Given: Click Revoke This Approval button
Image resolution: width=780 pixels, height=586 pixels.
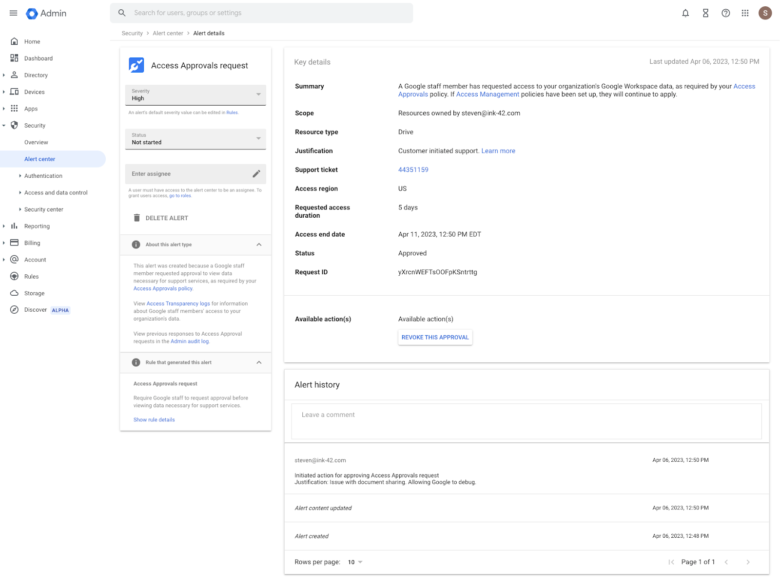Looking at the screenshot, I should click(x=435, y=337).
